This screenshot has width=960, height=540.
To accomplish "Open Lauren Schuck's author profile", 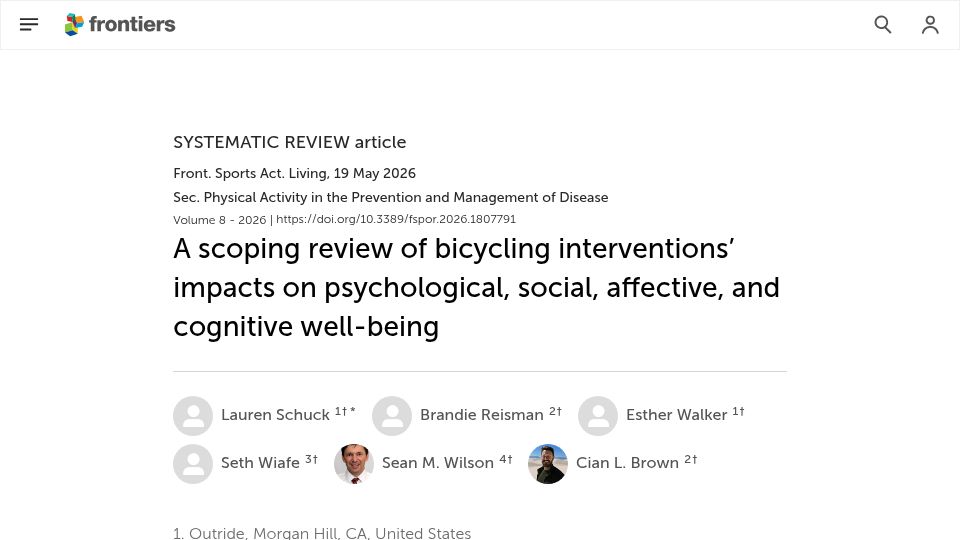I will [x=276, y=414].
